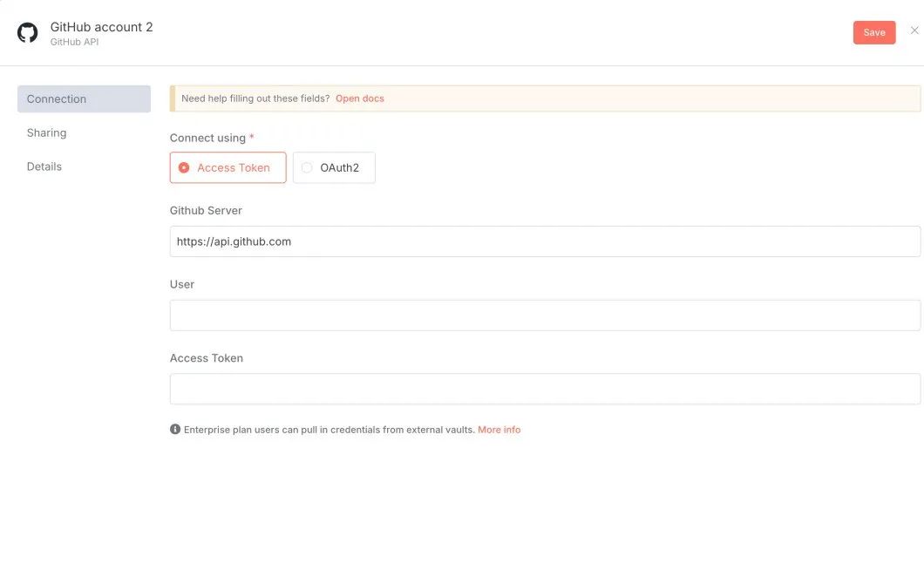Save the GitHub credential
Viewport: 924px width, 570px height.
[874, 32]
